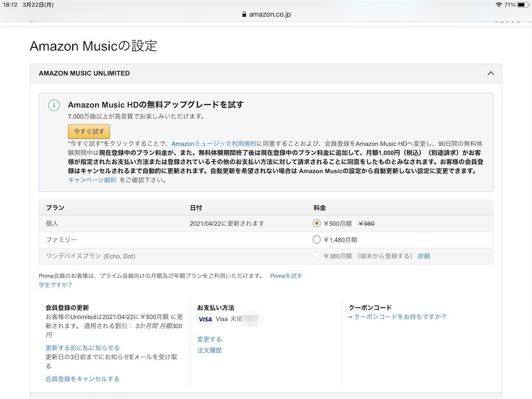Click the 料金 column header

point(320,208)
